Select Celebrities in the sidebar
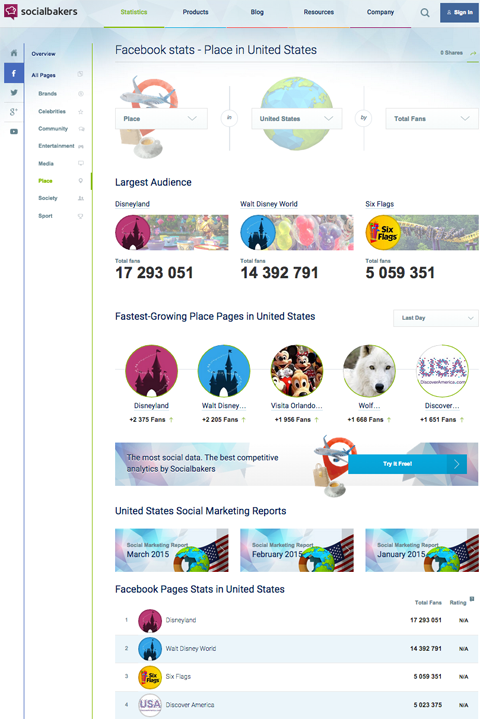480x719 pixels. pos(52,111)
